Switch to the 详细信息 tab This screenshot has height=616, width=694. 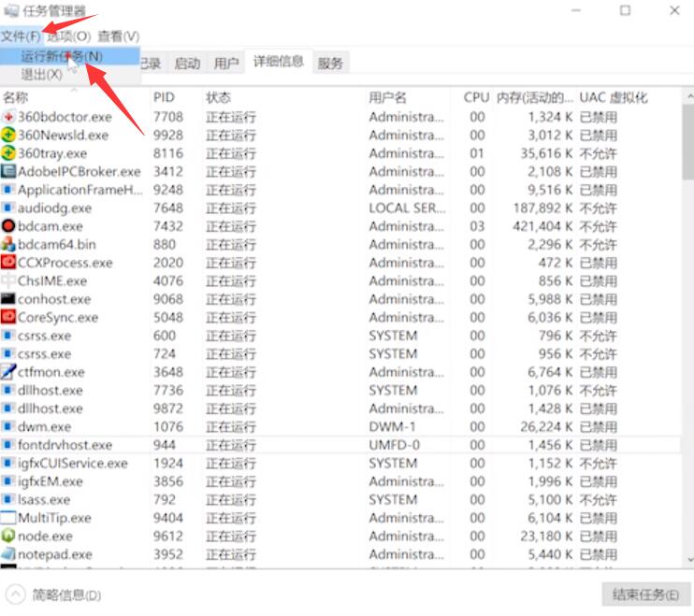click(x=278, y=62)
